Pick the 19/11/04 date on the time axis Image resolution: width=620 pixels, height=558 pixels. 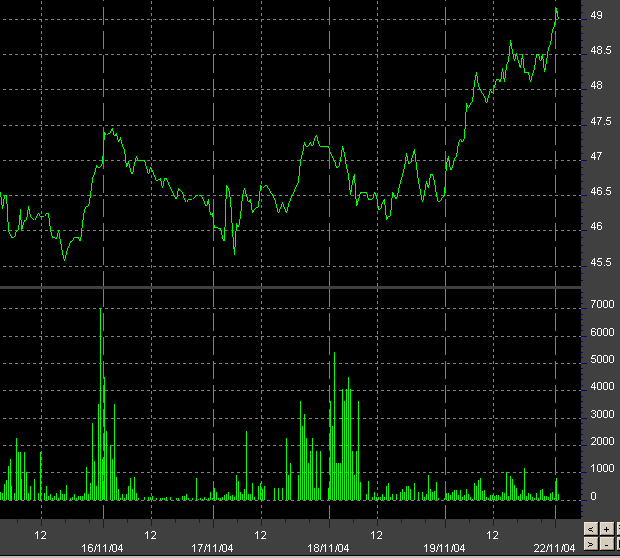[445, 547]
